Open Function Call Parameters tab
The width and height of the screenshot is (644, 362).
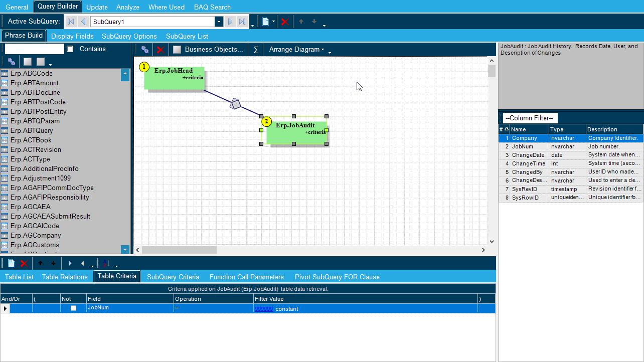tap(247, 277)
